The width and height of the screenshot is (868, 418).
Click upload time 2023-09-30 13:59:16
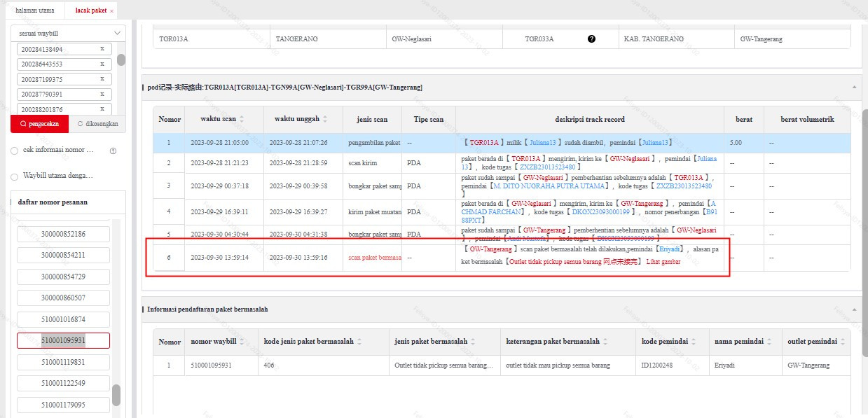coord(298,257)
